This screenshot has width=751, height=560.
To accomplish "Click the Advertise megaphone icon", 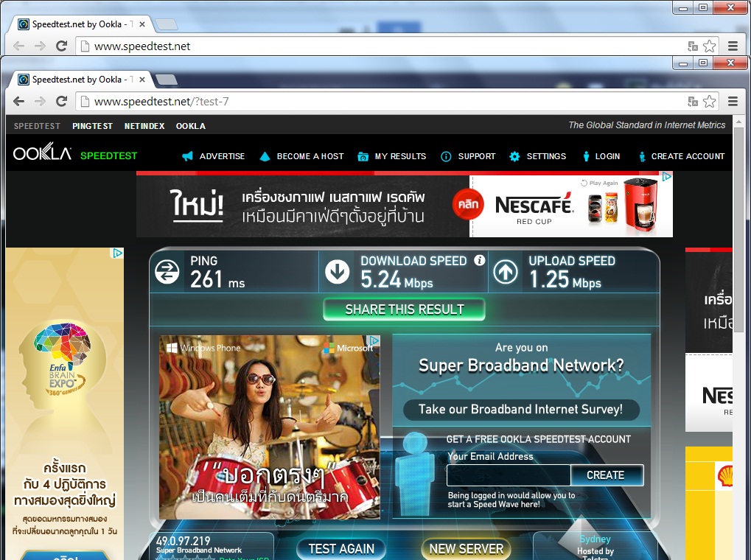I will (x=187, y=156).
